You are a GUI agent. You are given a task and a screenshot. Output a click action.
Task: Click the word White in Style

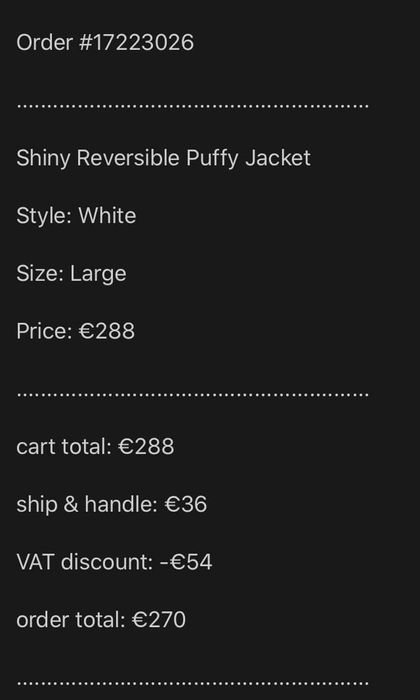tap(108, 216)
